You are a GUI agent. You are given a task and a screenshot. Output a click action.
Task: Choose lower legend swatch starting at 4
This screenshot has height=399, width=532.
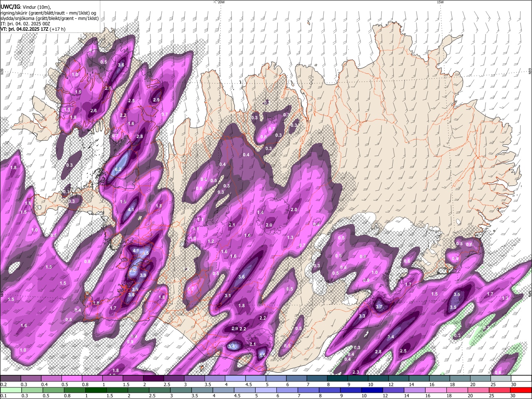(224, 390)
